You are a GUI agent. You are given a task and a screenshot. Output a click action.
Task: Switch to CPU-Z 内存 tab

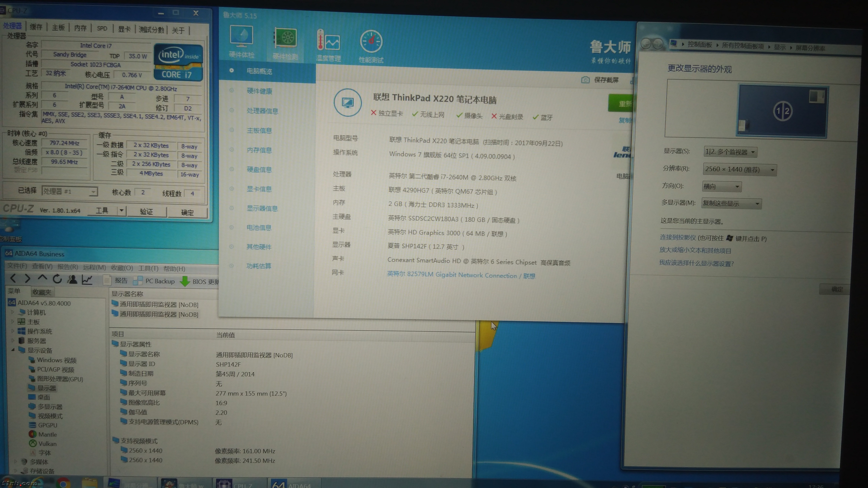(80, 28)
